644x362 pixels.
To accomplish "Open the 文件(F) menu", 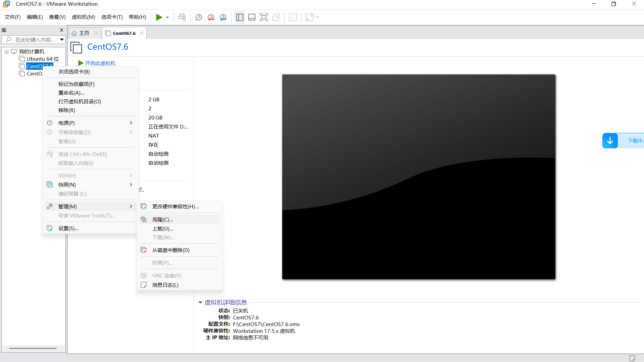I will [x=13, y=17].
